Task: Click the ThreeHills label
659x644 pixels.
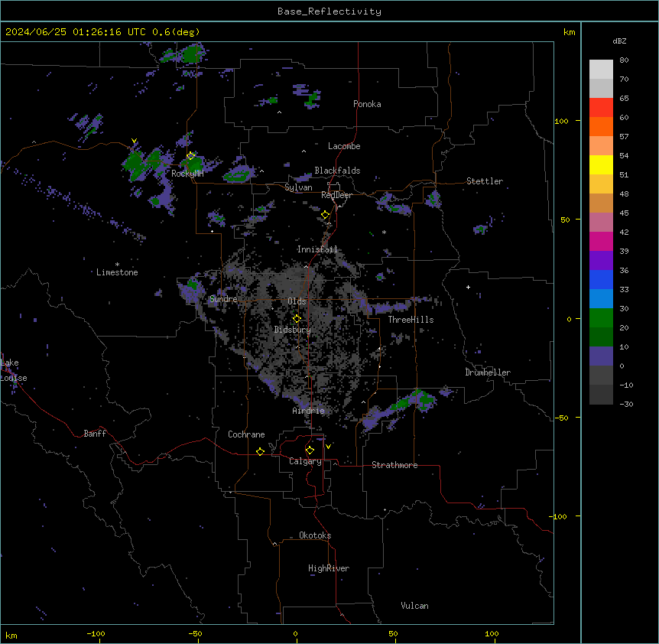Action: click(411, 320)
